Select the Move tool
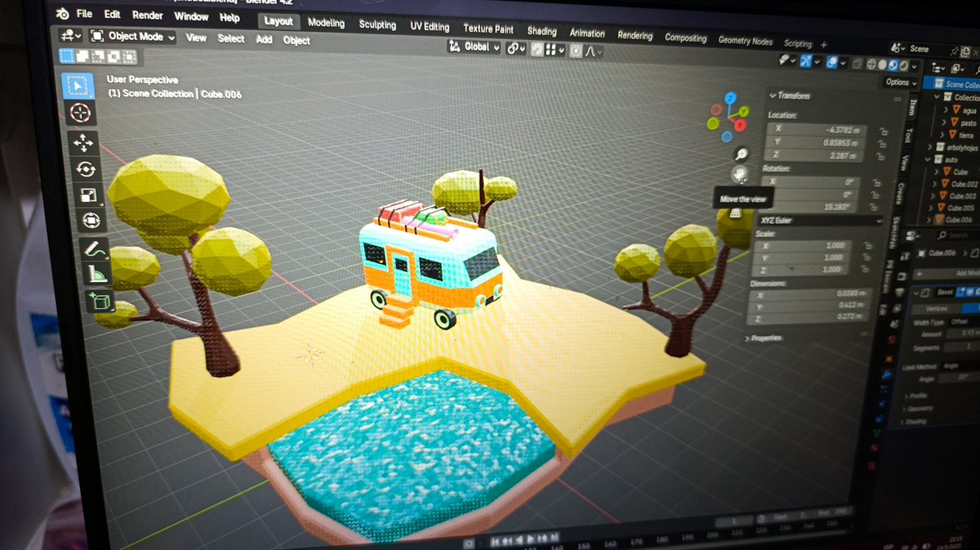The width and height of the screenshot is (980, 550). tap(83, 143)
